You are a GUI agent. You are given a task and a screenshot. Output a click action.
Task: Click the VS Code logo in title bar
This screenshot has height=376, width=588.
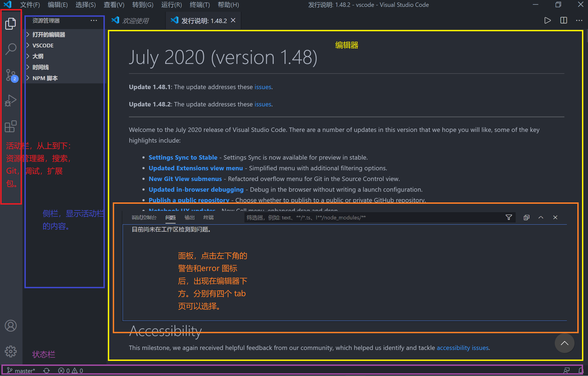[7, 5]
